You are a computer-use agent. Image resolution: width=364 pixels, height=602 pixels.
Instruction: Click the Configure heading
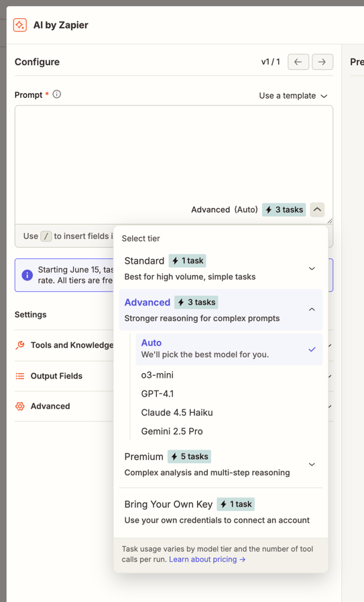pyautogui.click(x=38, y=62)
